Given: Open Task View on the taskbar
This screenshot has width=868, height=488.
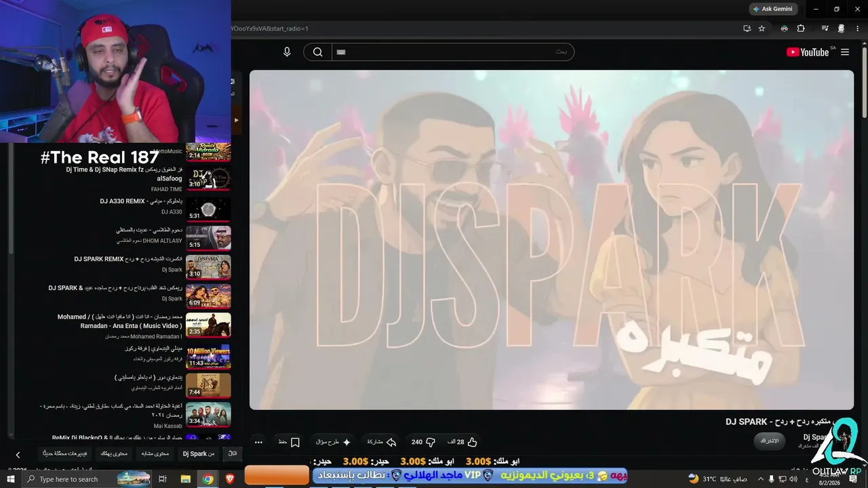Looking at the screenshot, I should [x=163, y=479].
